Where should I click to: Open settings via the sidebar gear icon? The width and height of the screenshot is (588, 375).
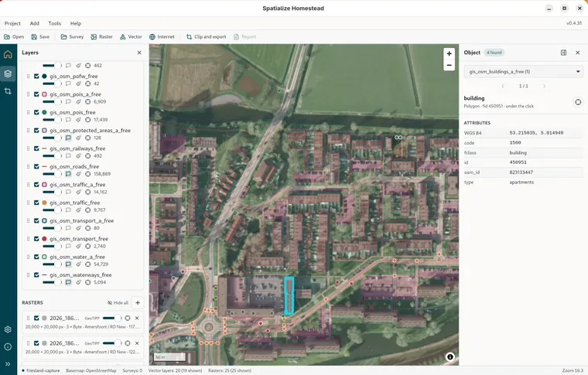tap(8, 329)
